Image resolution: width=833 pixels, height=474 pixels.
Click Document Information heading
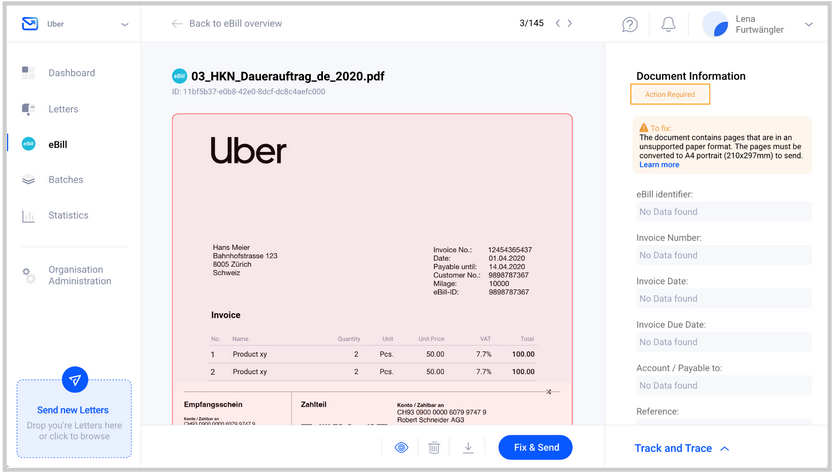click(x=691, y=76)
